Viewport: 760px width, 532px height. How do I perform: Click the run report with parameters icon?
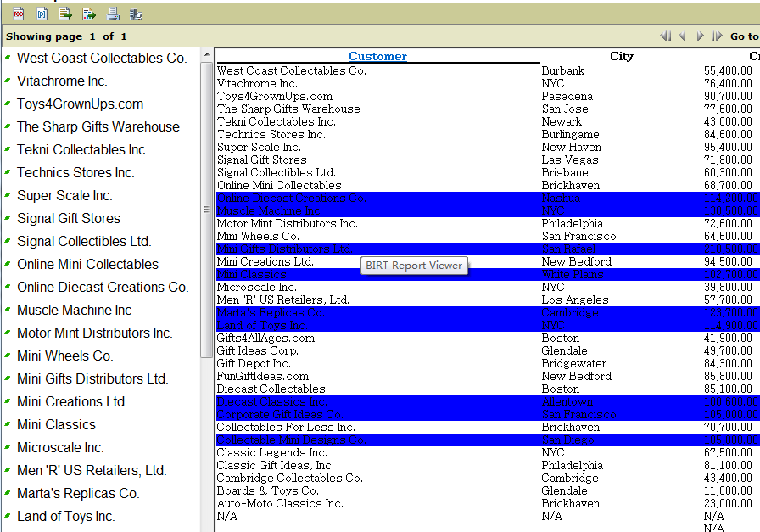(x=42, y=14)
